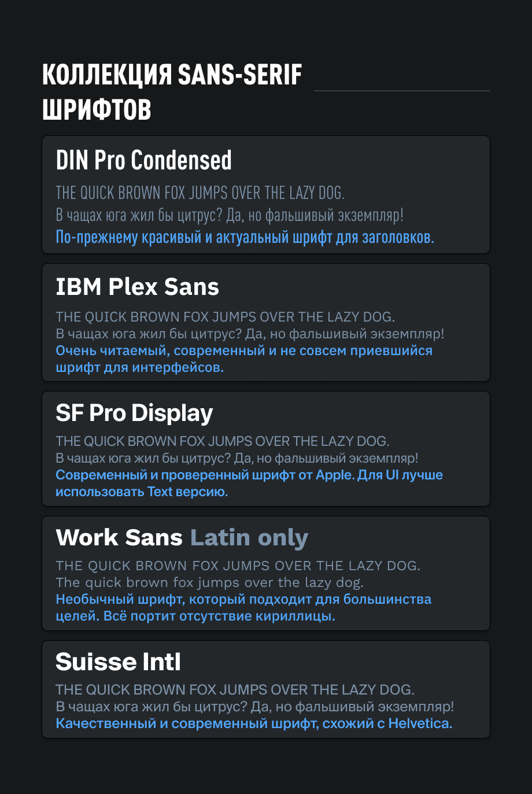This screenshot has height=794, width=532.
Task: Select the DIN Pro Condensed heading
Action: coord(143,160)
